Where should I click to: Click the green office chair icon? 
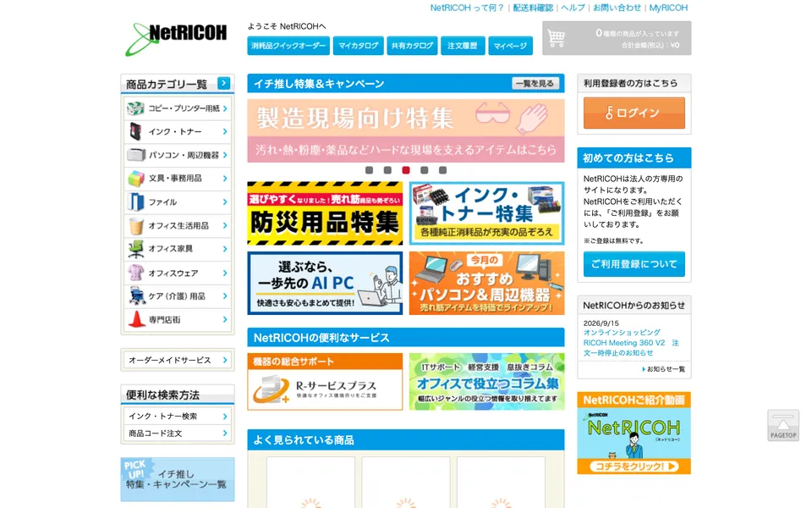135,249
